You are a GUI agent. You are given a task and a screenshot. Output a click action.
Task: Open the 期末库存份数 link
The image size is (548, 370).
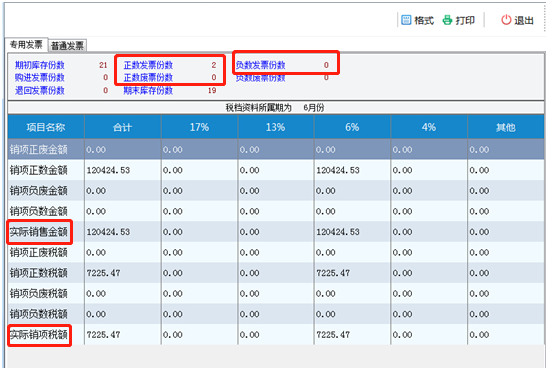click(x=148, y=90)
